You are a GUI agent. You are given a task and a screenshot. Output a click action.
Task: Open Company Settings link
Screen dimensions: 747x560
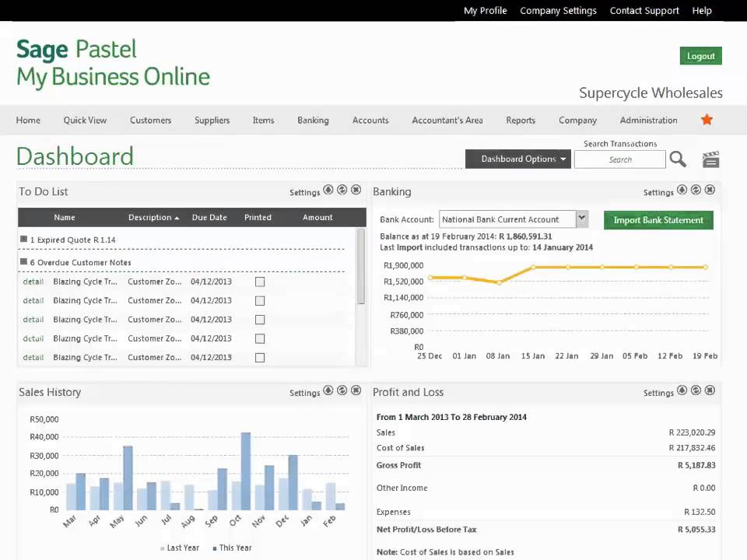[559, 10]
